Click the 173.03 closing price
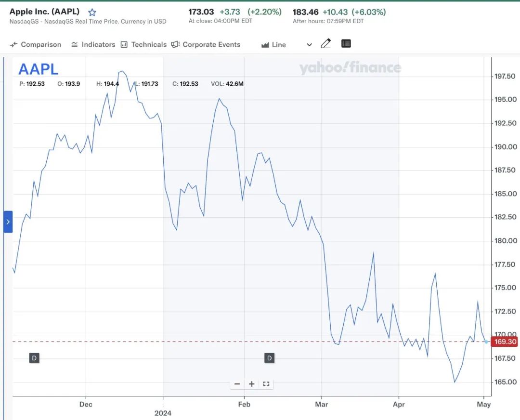Image resolution: width=520 pixels, height=420 pixels. click(201, 12)
